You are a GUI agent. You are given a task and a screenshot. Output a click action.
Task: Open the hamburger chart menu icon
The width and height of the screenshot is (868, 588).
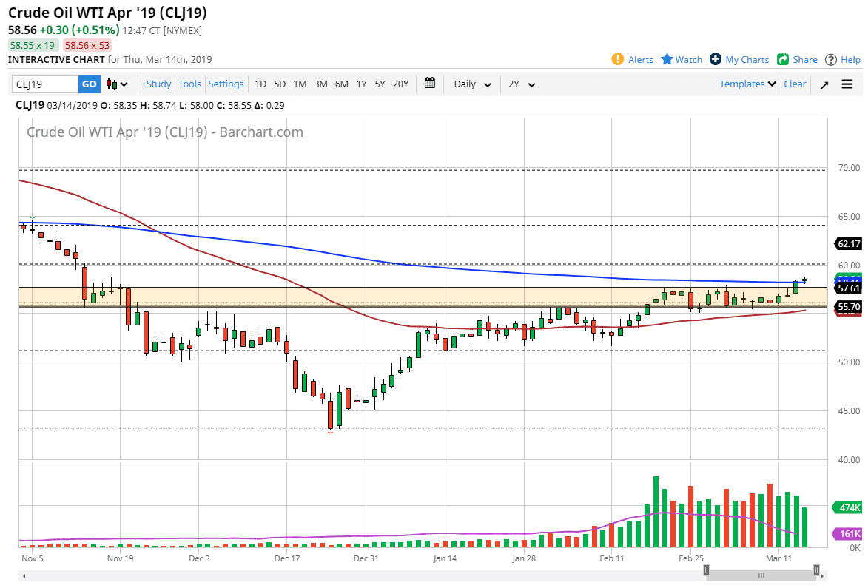coord(848,84)
